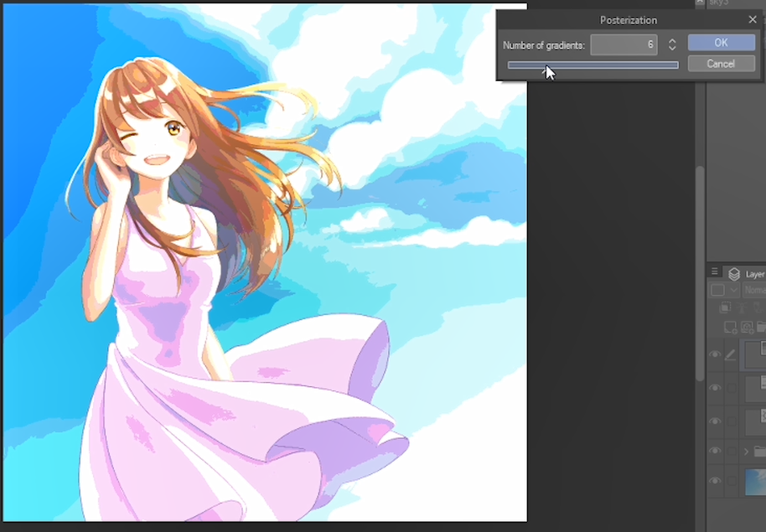Hide the layer folder via its eye icon
The height and width of the screenshot is (532, 766).
[x=715, y=452]
